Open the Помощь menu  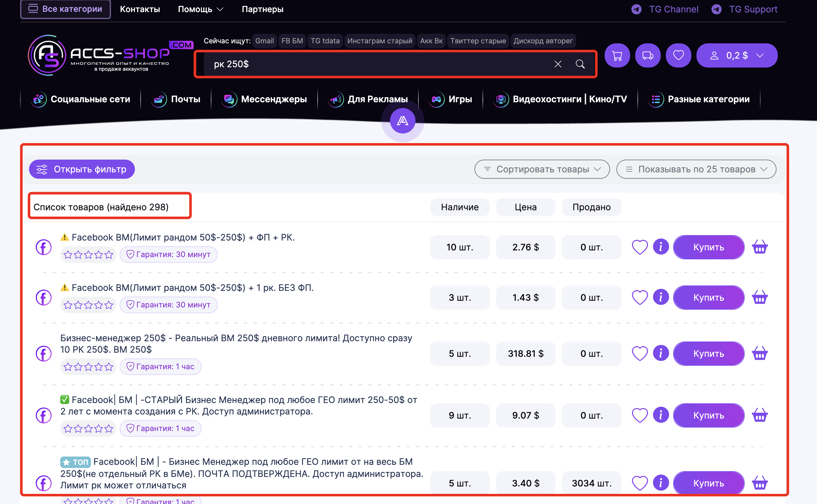point(201,9)
